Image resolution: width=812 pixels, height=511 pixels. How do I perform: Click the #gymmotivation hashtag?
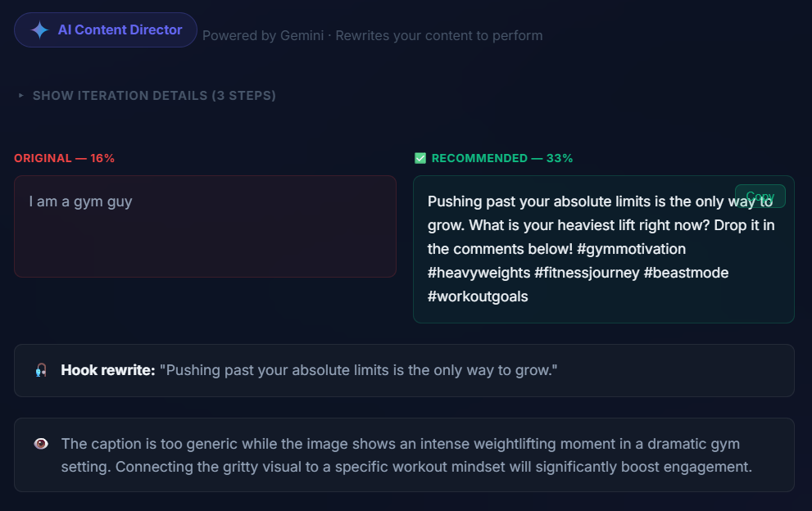tap(631, 249)
